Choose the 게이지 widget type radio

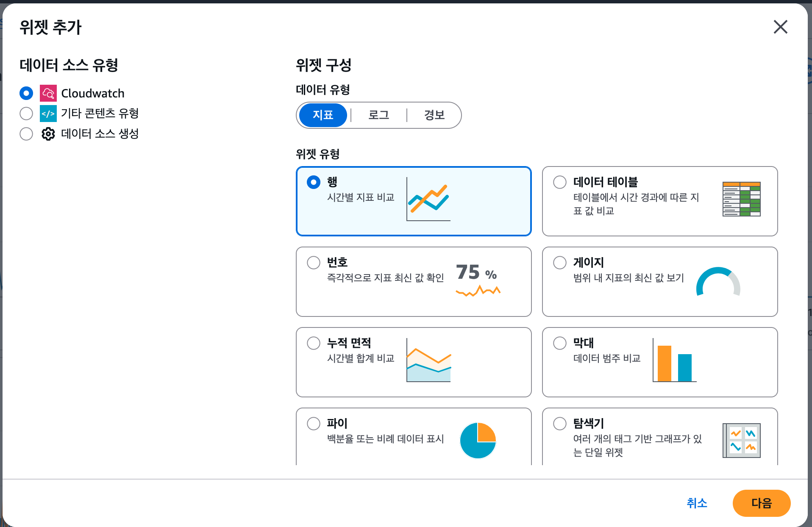[x=560, y=263]
